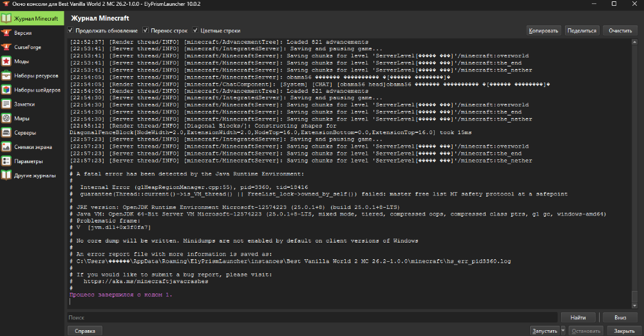Screen dimensions: 644x336
Task: Open the Другие журналы book icon
Action: [6, 175]
